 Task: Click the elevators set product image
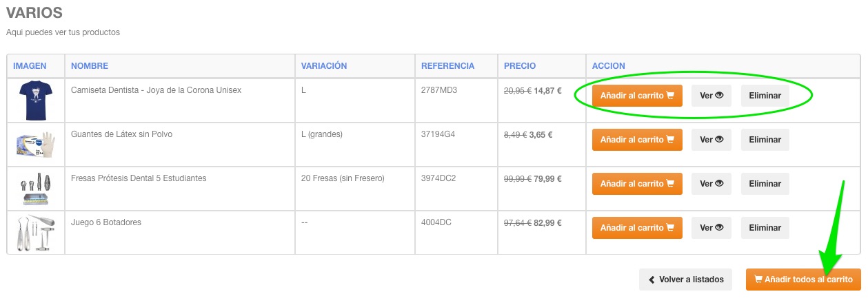coord(35,233)
